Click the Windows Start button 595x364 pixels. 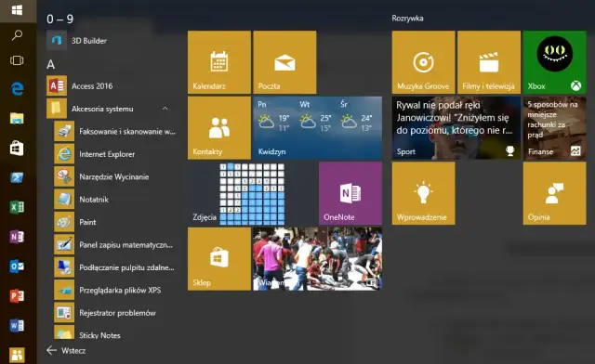[17, 10]
